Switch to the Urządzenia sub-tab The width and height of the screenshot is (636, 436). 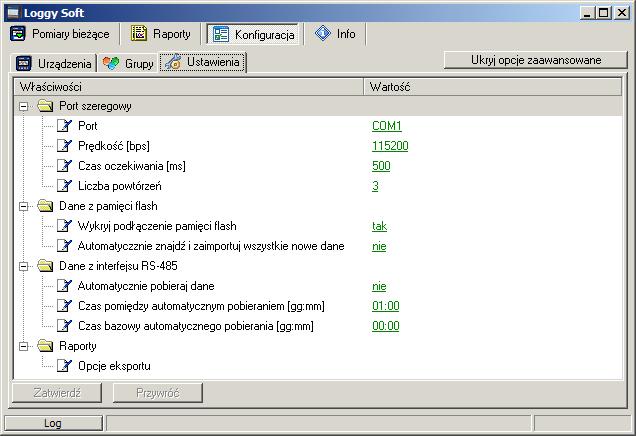coord(54,63)
